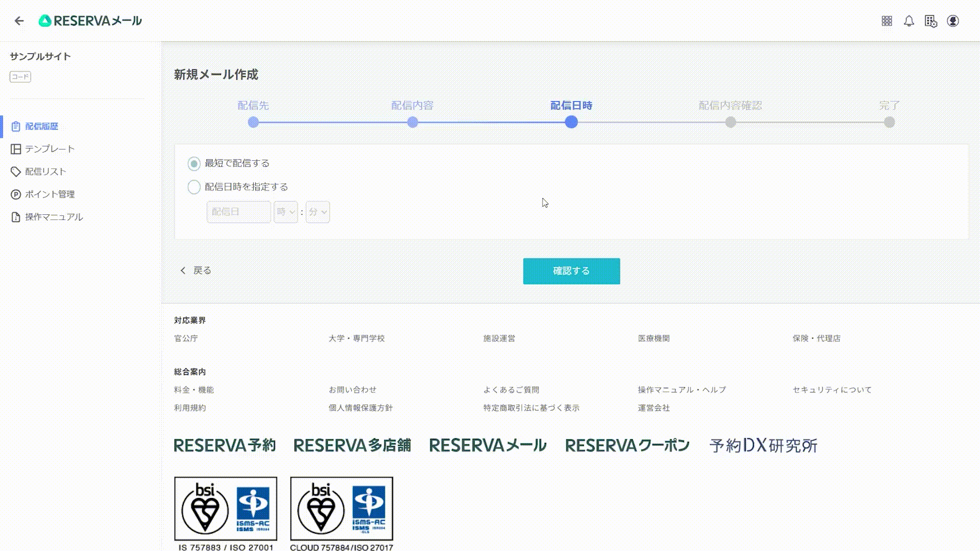Open the 大学・専門学校 footer link

pos(356,338)
